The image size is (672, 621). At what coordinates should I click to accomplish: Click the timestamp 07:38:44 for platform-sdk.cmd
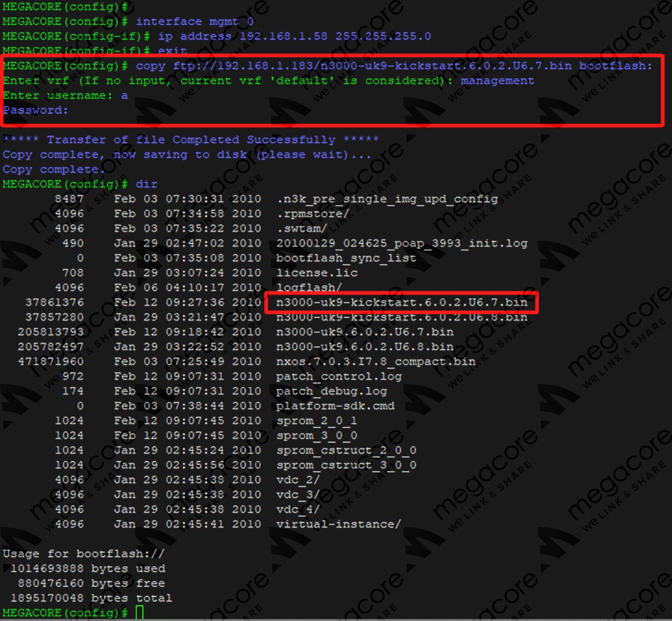[195, 406]
